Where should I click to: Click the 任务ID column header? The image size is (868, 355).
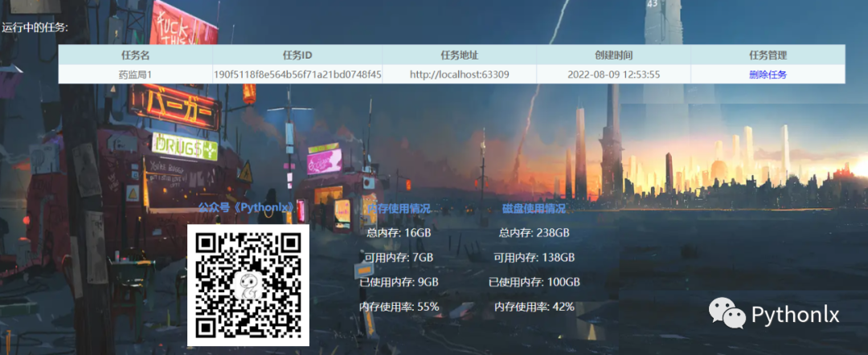[297, 55]
